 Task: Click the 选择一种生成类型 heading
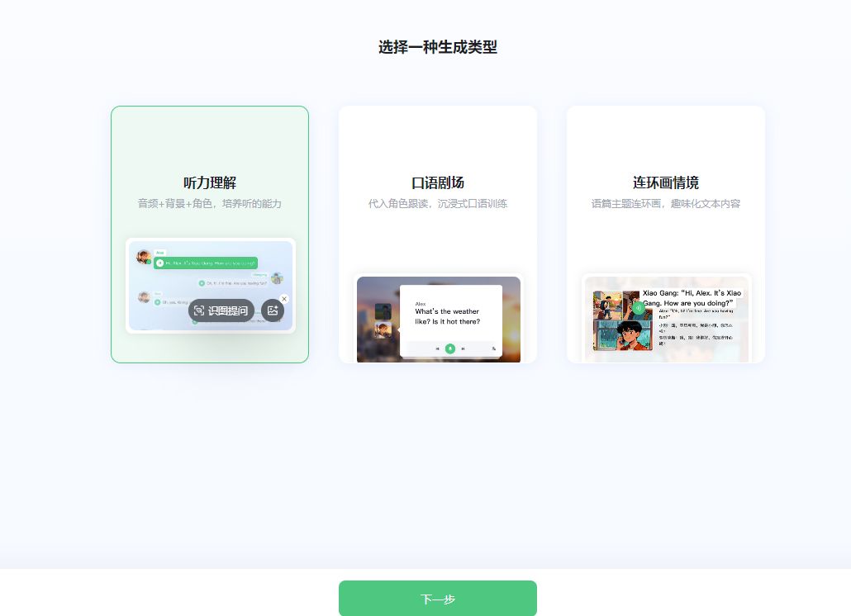437,47
